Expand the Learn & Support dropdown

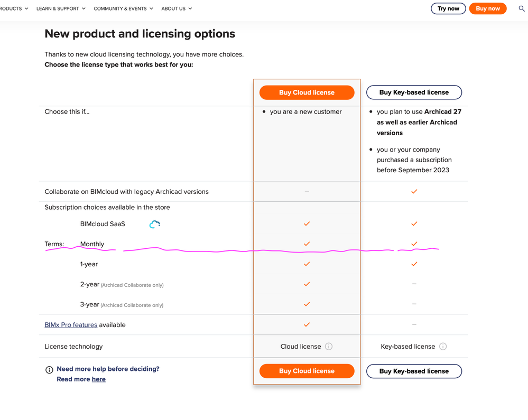click(x=61, y=8)
